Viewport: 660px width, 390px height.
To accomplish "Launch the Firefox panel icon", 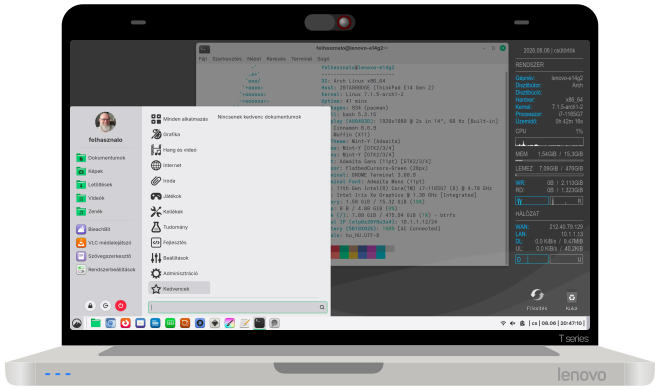I will coord(125,323).
